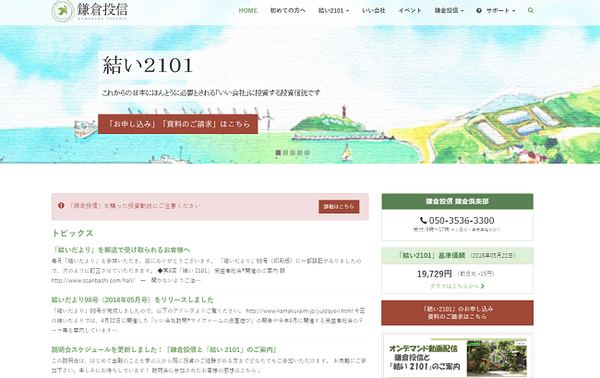Open 説明会スケジュールを更新しました topic link
The height and width of the screenshot is (378, 600).
(164, 349)
